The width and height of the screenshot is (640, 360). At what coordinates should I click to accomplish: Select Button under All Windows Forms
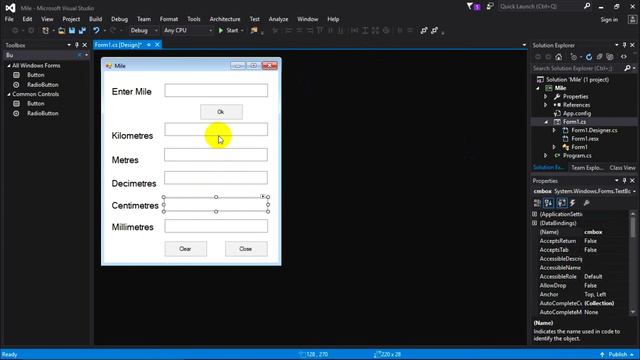click(36, 75)
